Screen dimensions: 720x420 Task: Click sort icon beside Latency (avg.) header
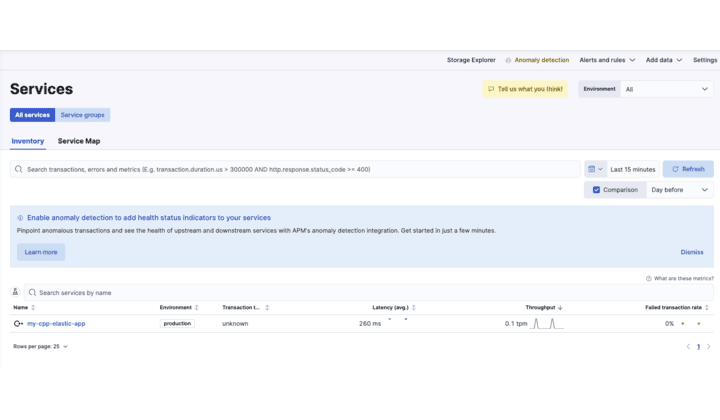coord(414,308)
